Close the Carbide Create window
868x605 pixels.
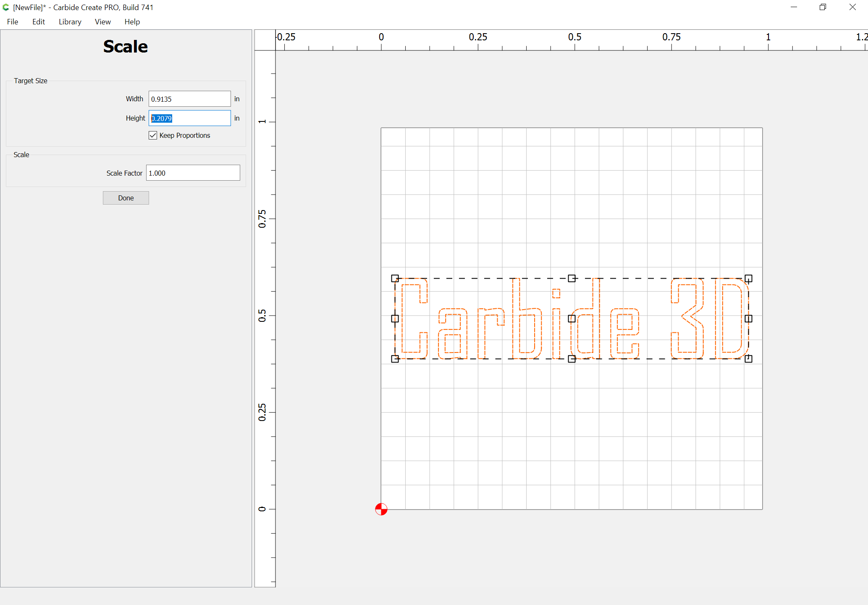pyautogui.click(x=852, y=7)
